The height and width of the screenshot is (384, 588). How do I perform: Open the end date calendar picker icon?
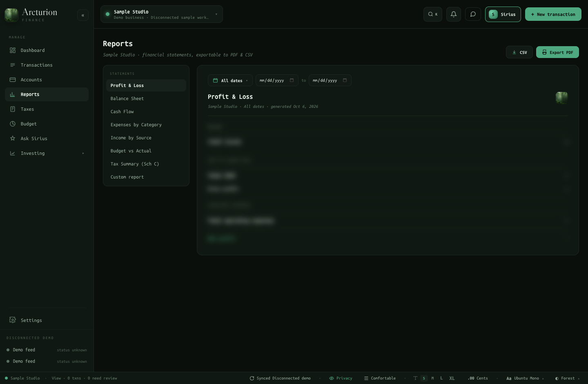pos(345,80)
